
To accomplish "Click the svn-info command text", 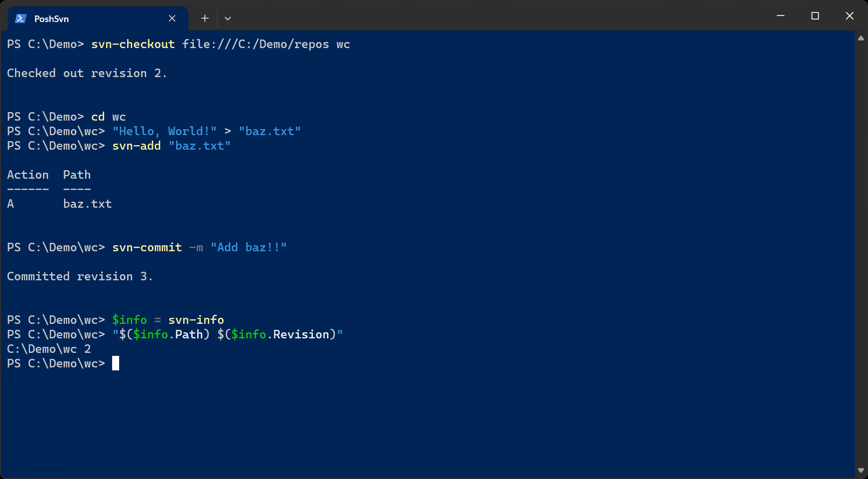I will click(x=196, y=320).
